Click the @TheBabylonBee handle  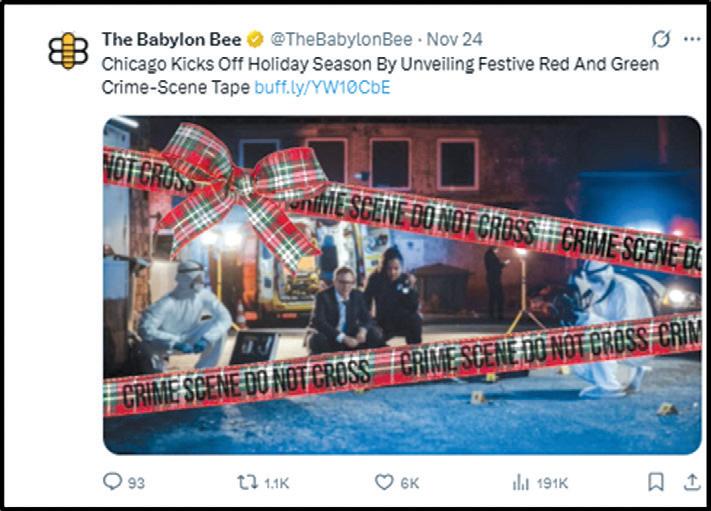(341, 39)
